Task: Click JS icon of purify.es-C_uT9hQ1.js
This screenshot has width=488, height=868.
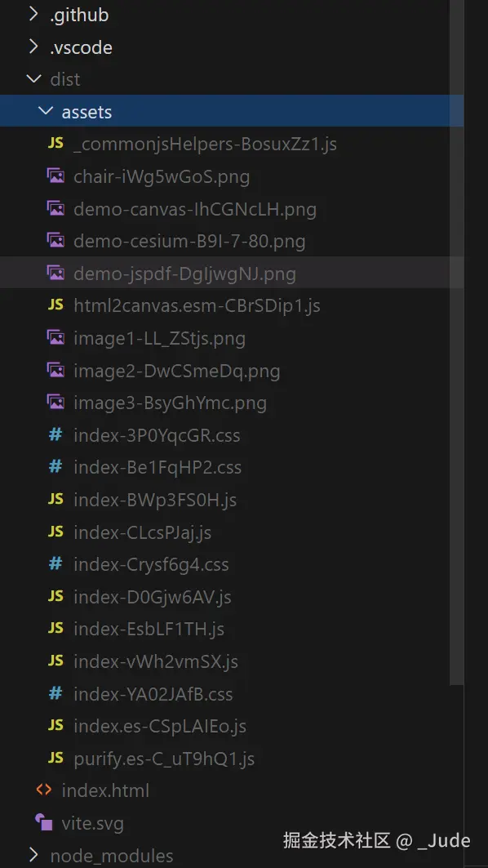Action: (x=55, y=757)
